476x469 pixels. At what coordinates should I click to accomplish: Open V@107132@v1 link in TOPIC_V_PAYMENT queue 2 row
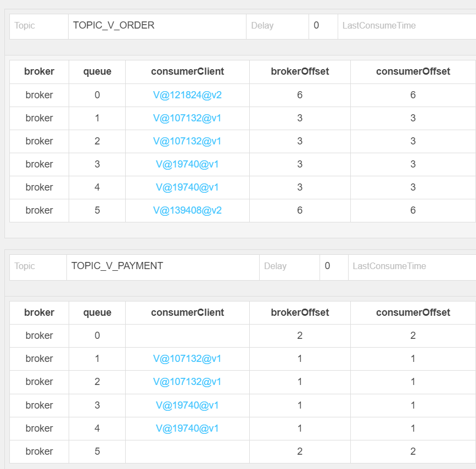(x=187, y=382)
